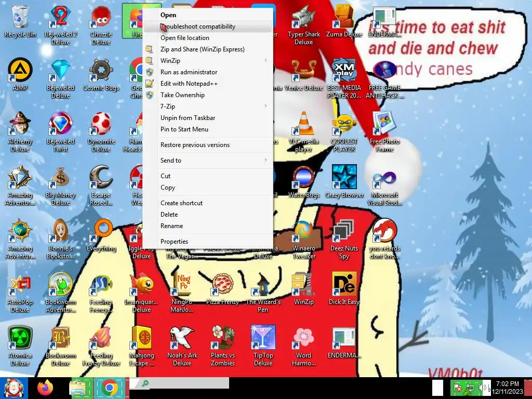Select the WinZip desktop shortcut

(303, 289)
